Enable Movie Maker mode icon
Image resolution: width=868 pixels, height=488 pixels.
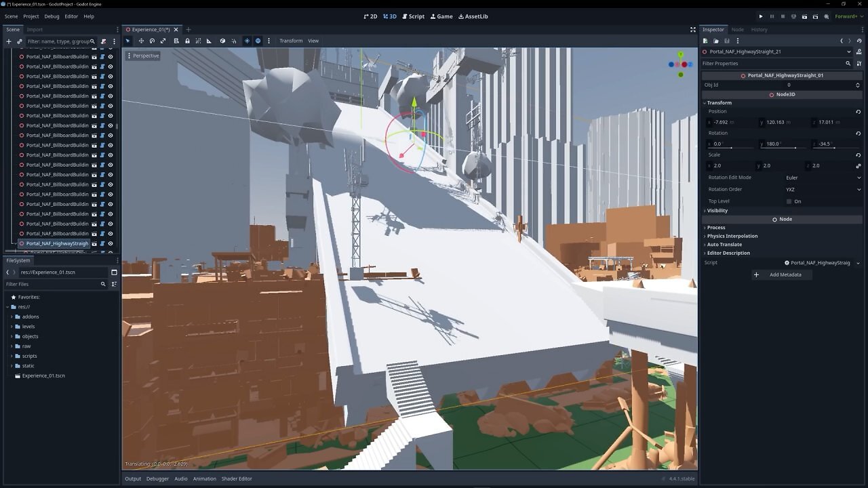pyautogui.click(x=827, y=16)
